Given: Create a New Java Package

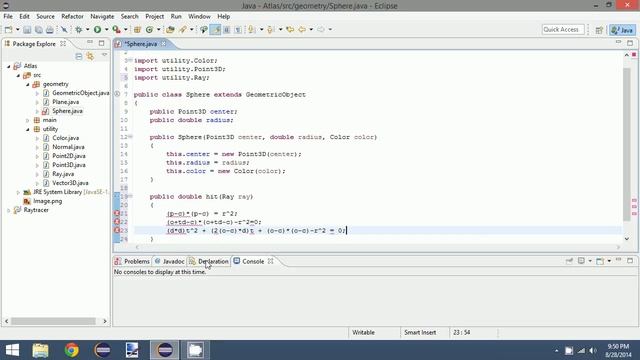Looking at the screenshot, I should pos(138,29).
